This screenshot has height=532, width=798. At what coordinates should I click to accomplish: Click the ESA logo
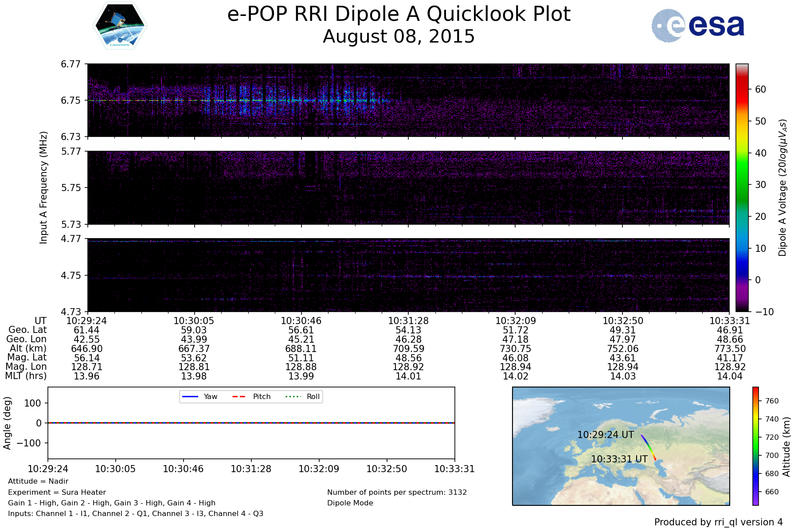pyautogui.click(x=698, y=26)
